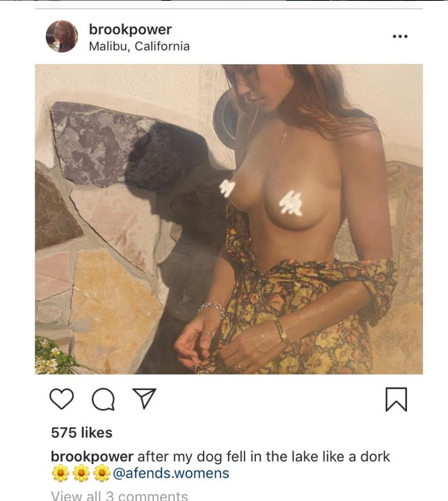
Task: Open the three-dot more options menu
Action: coord(400,37)
